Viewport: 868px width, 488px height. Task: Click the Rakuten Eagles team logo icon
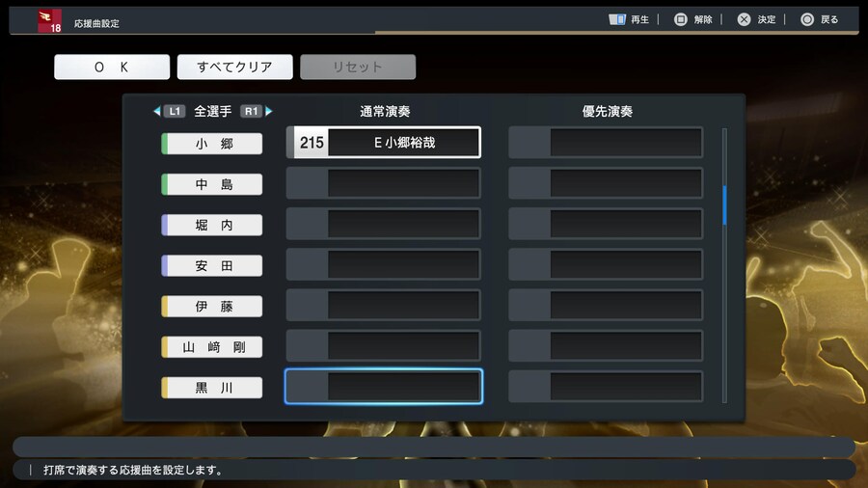[x=49, y=21]
